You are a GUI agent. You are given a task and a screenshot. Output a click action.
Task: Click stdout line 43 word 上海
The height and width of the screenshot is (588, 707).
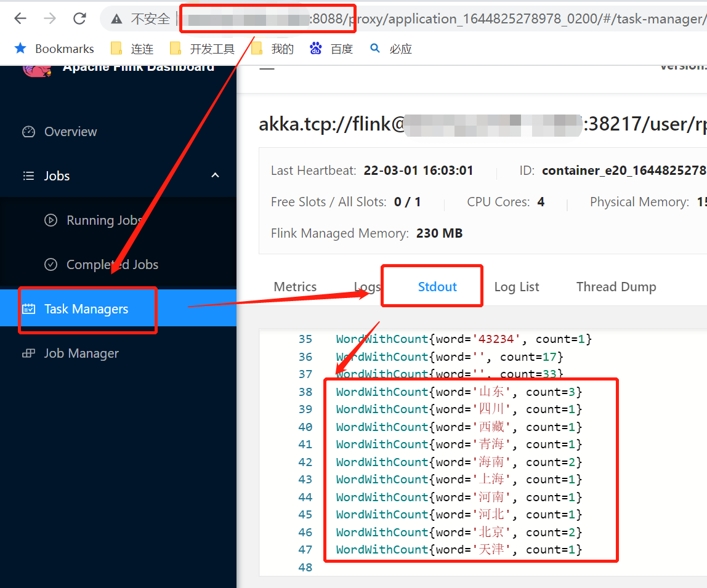pyautogui.click(x=491, y=480)
